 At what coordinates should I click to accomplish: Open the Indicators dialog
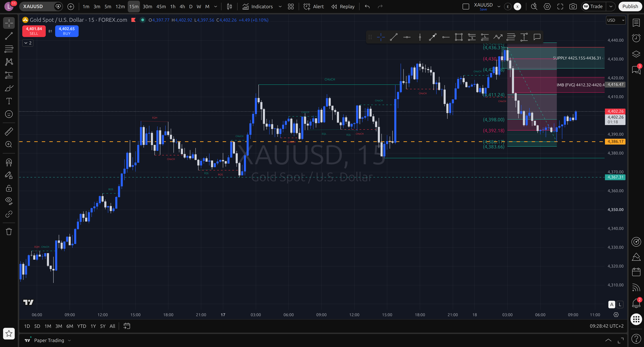click(258, 7)
